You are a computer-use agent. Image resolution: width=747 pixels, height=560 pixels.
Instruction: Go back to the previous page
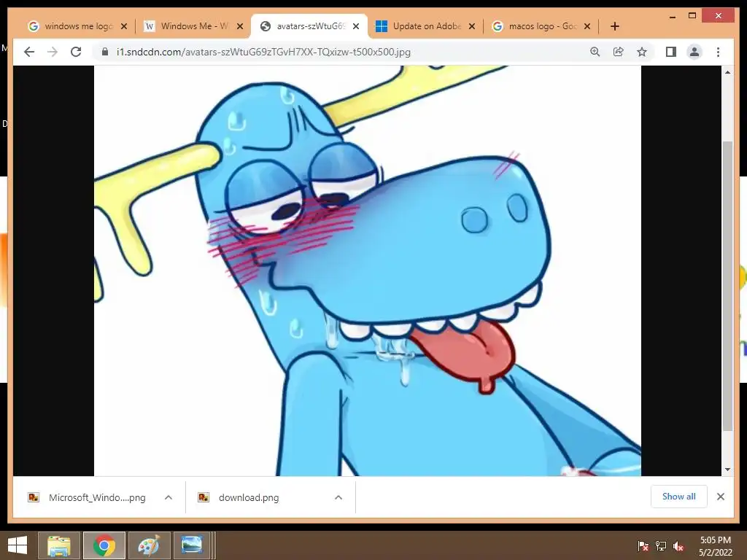29,52
